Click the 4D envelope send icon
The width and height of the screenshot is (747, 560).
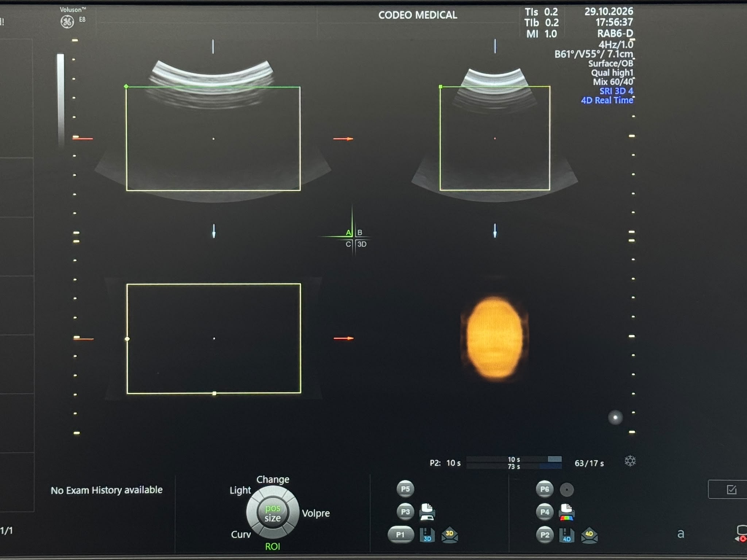[x=589, y=536]
